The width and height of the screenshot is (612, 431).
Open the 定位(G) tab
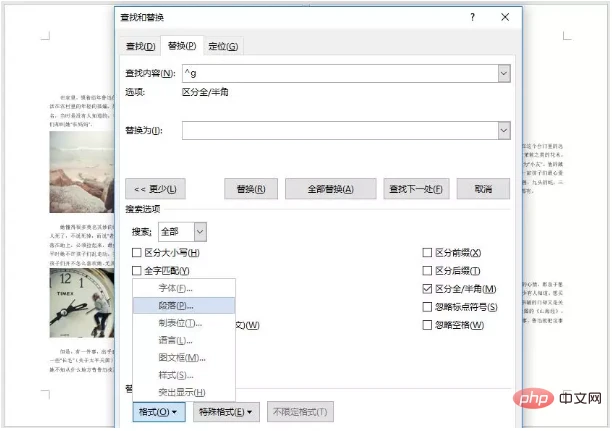point(223,46)
